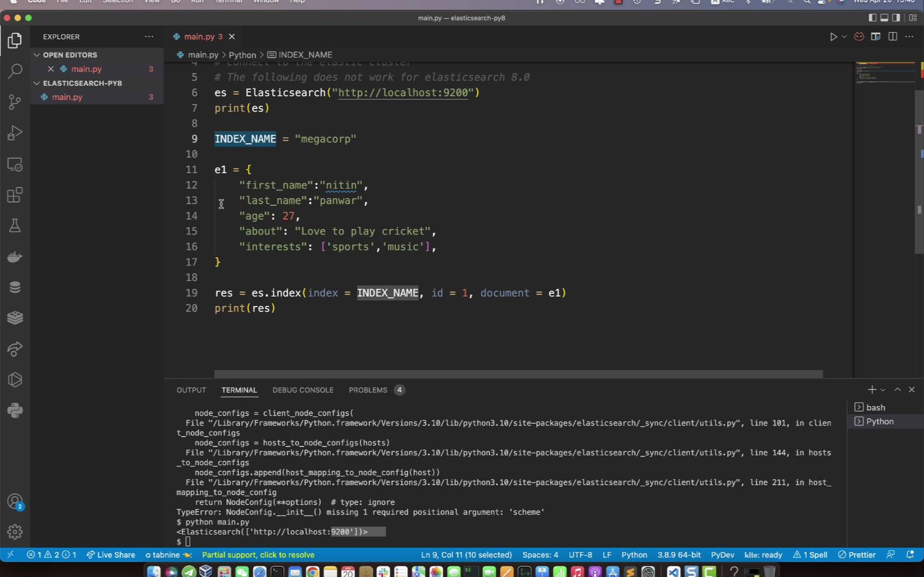This screenshot has width=924, height=577.
Task: Open the Terminal menu in the menu bar
Action: [x=228, y=2]
